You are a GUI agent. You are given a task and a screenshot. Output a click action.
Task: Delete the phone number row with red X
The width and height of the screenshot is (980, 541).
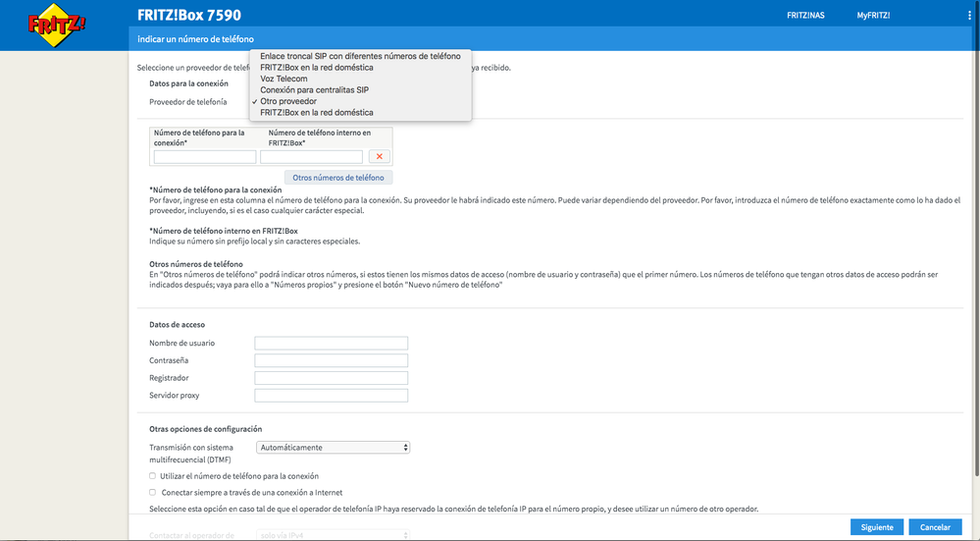[379, 157]
